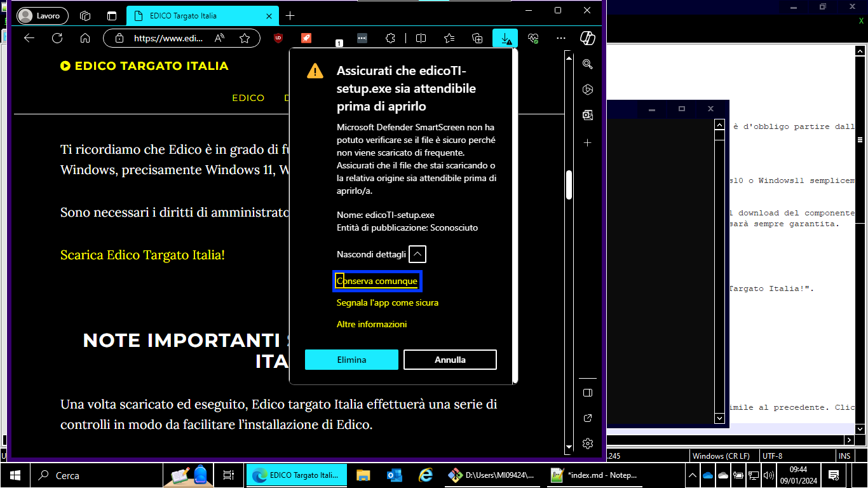Open Browser essentials heart icon
This screenshot has width=868, height=488.
click(x=534, y=38)
